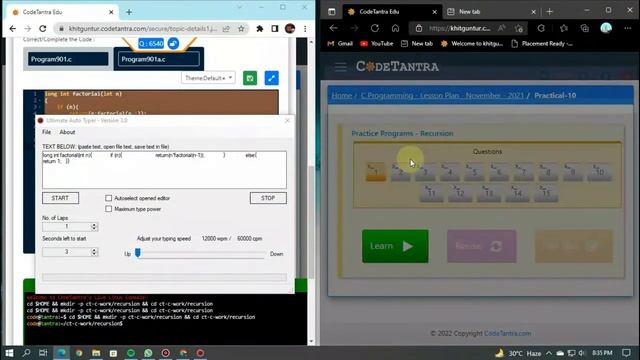Open Edge's collections icon
Image resolution: width=640 pixels, height=360 pixels.
coord(584,28)
